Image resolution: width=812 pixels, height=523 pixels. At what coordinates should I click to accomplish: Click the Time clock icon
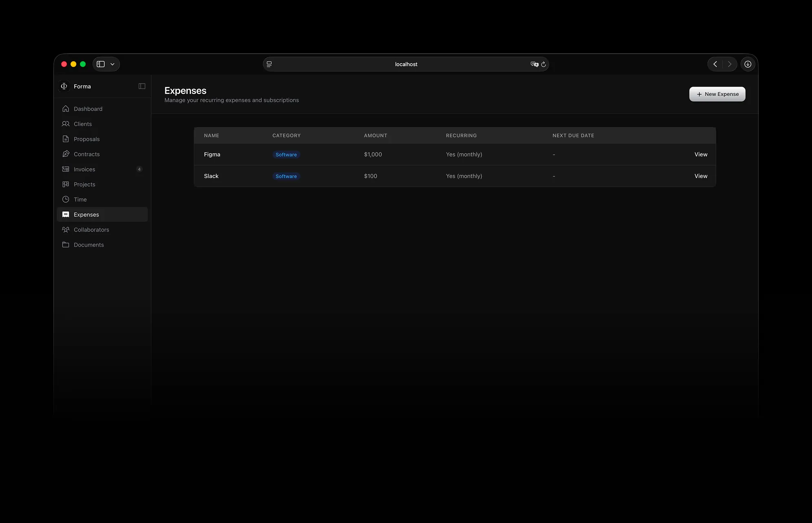(x=66, y=199)
